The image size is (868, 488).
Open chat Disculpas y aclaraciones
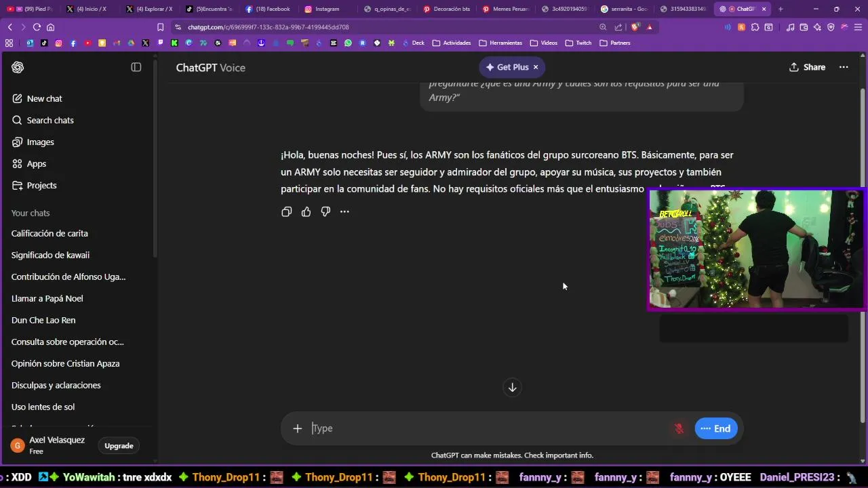click(x=56, y=385)
